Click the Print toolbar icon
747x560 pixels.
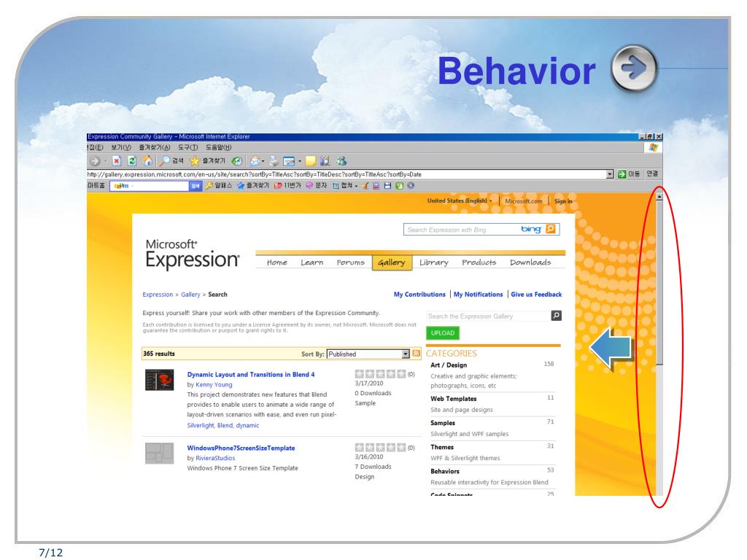274,161
